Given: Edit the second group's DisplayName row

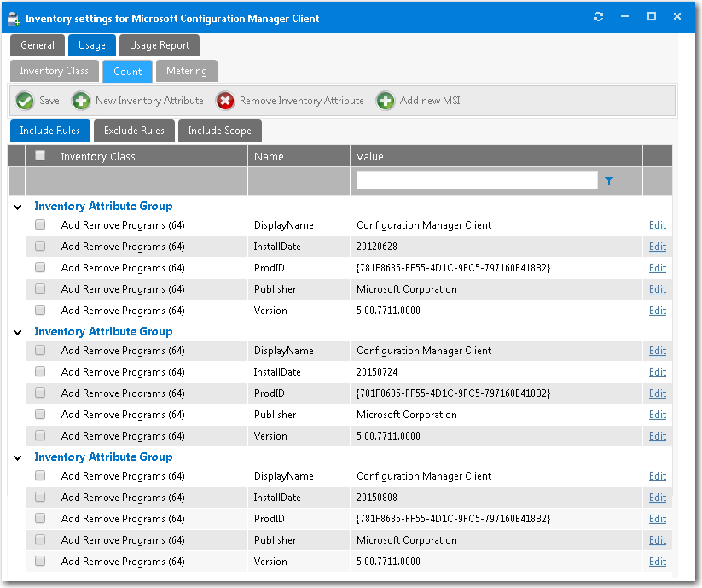Looking at the screenshot, I should pyautogui.click(x=658, y=350).
